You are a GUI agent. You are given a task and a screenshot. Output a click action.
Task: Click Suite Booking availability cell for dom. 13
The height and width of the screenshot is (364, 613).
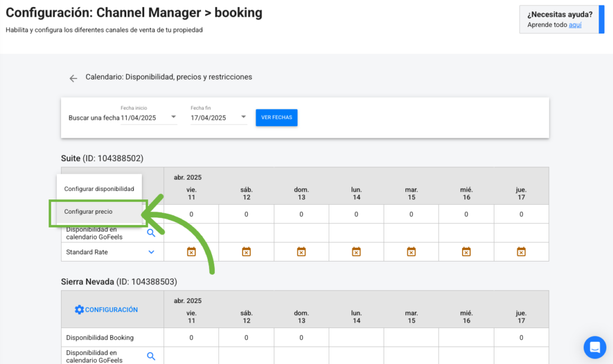point(301,214)
